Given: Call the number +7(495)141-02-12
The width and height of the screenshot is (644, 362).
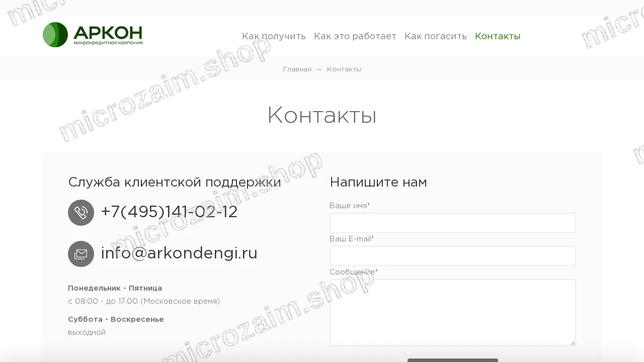Looking at the screenshot, I should pos(169,212).
